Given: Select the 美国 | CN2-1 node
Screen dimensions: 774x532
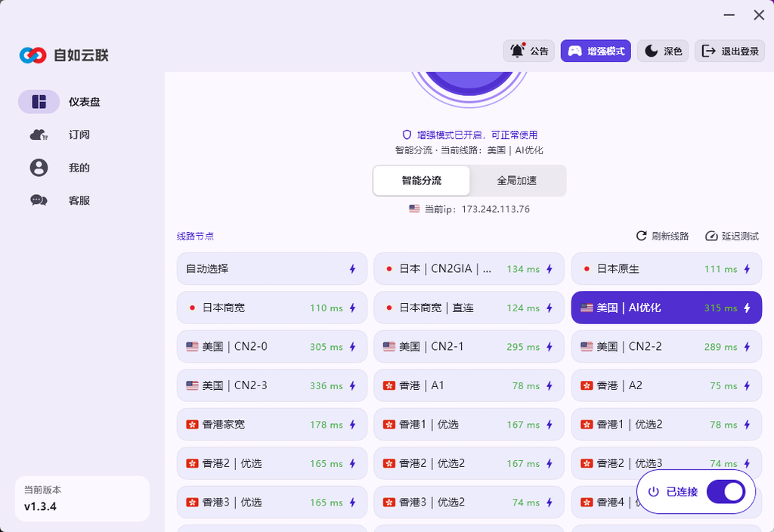Looking at the screenshot, I should pyautogui.click(x=469, y=347).
